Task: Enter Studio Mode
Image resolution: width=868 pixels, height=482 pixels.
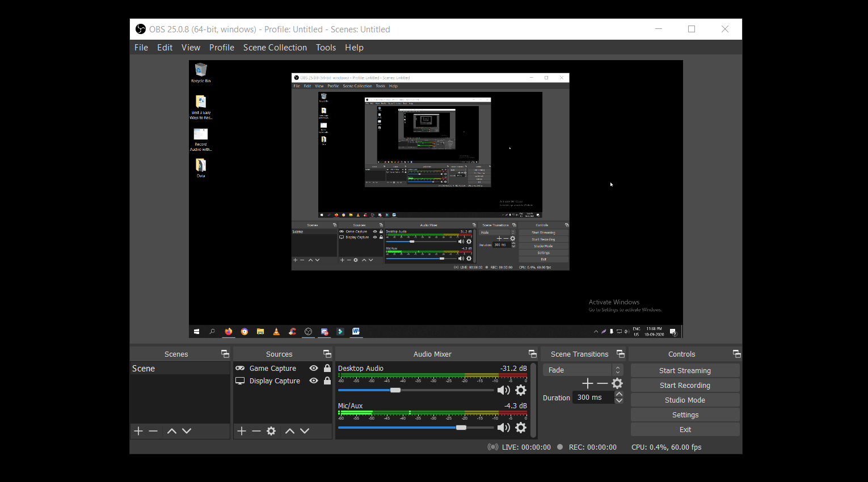Action: (x=685, y=400)
